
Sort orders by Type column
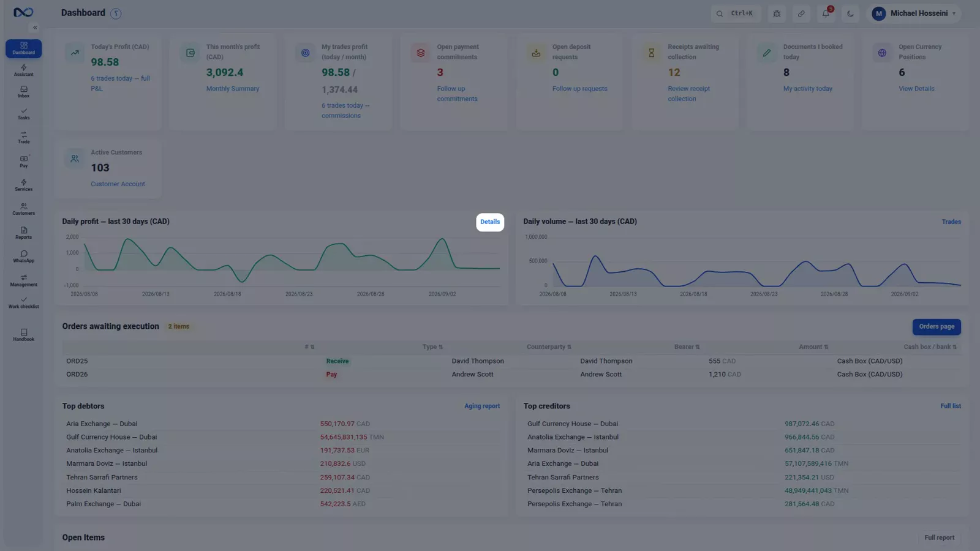click(432, 347)
